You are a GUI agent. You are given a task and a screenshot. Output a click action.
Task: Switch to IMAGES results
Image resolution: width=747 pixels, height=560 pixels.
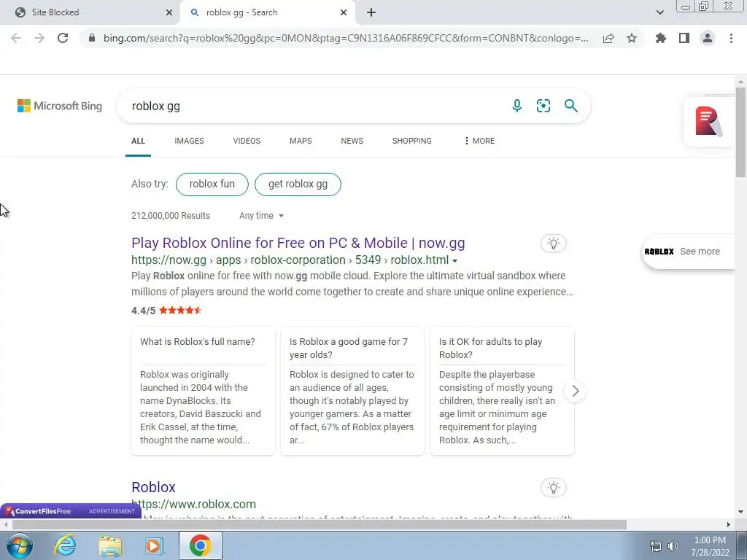189,141
